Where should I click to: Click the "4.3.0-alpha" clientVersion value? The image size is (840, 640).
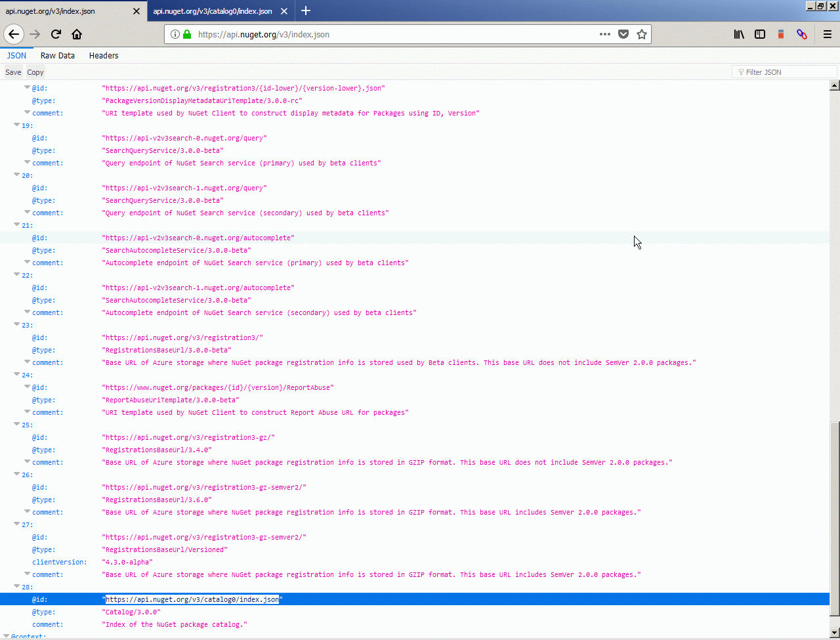(127, 562)
